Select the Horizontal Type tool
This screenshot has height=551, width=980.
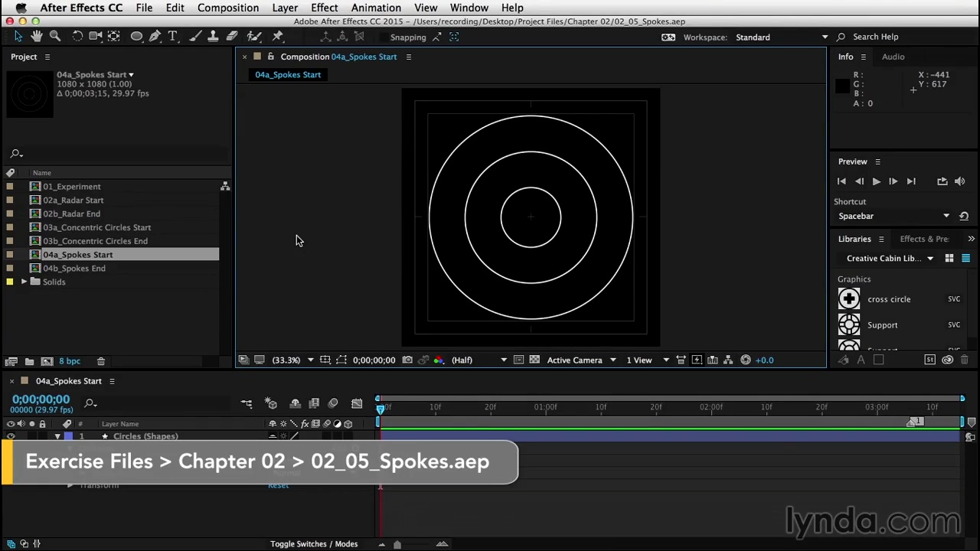173,37
